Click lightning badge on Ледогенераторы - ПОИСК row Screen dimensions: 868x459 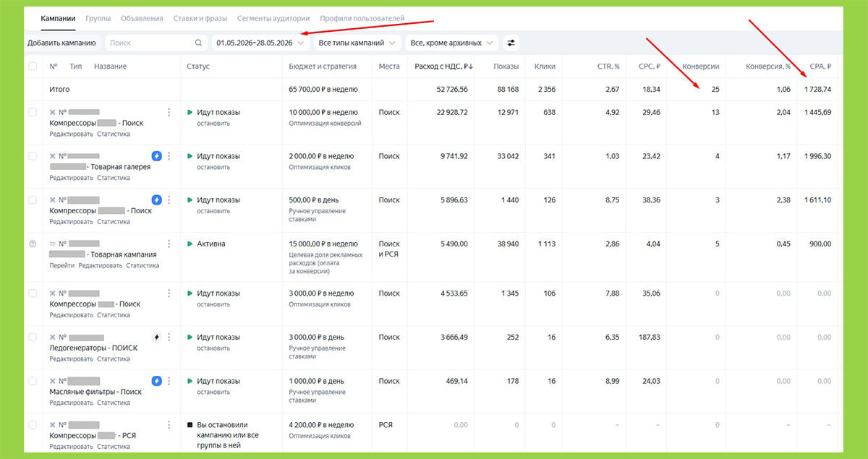(x=156, y=338)
